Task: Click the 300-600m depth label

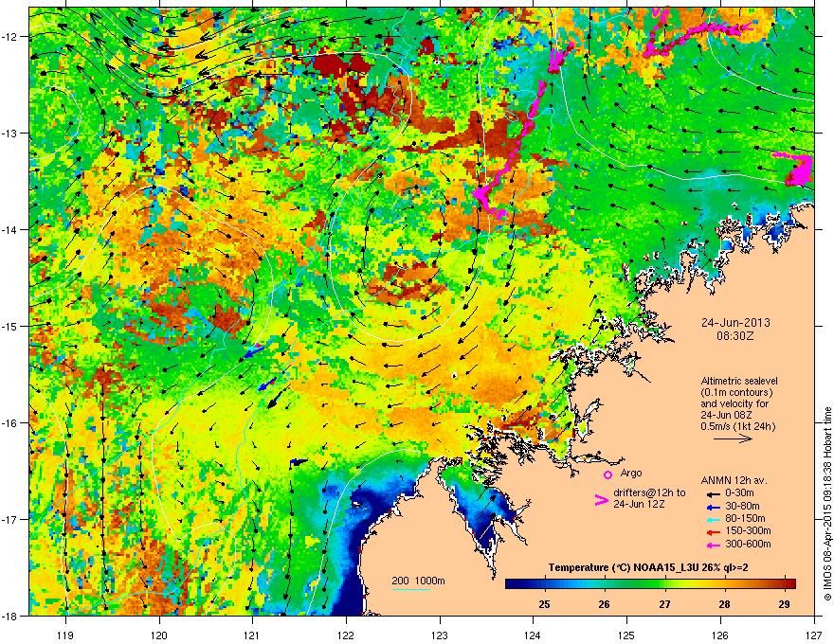Action: [x=748, y=545]
